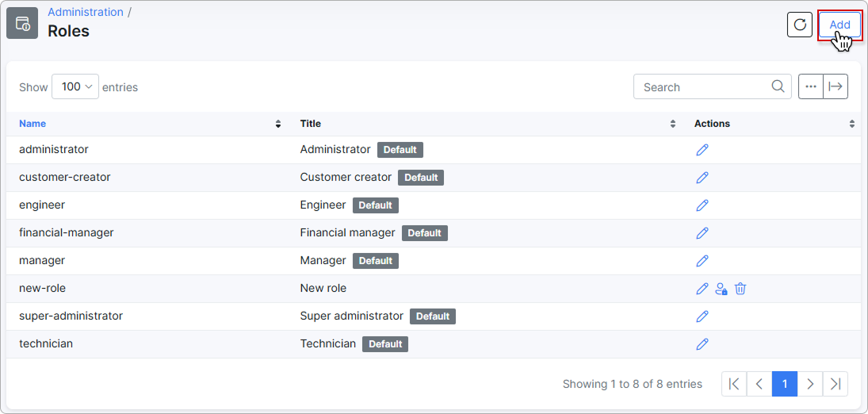Screen dimensions: 868x414
Task: Edit the technician role
Action: 702,344
